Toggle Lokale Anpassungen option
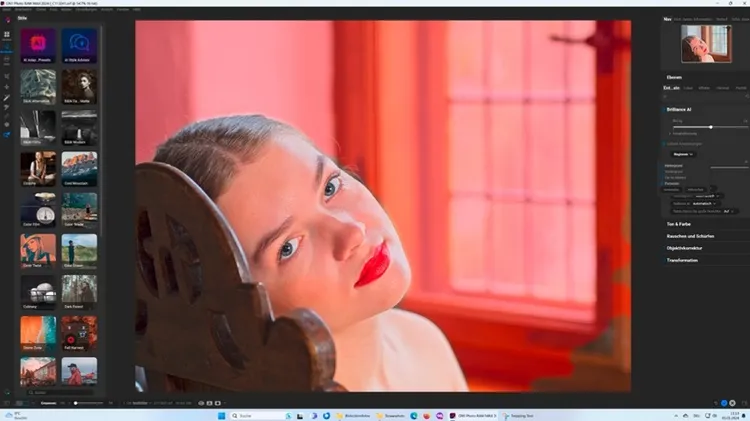 coord(664,144)
